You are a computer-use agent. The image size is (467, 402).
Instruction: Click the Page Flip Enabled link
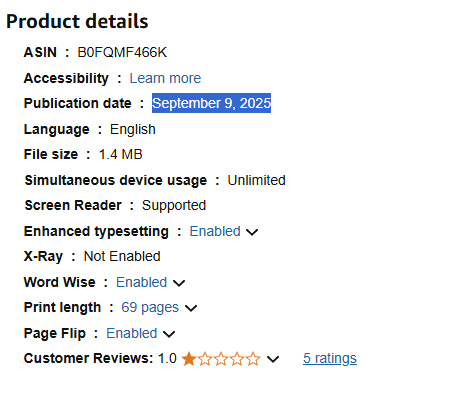(132, 333)
